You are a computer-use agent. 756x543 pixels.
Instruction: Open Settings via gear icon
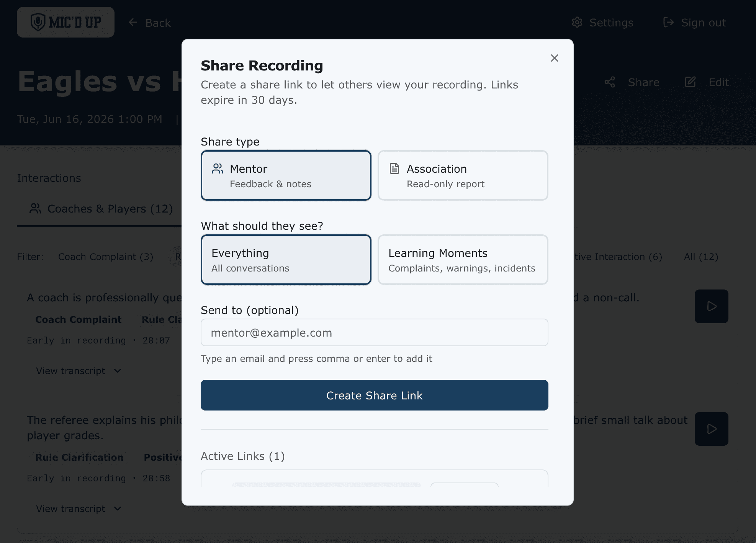pyautogui.click(x=577, y=23)
